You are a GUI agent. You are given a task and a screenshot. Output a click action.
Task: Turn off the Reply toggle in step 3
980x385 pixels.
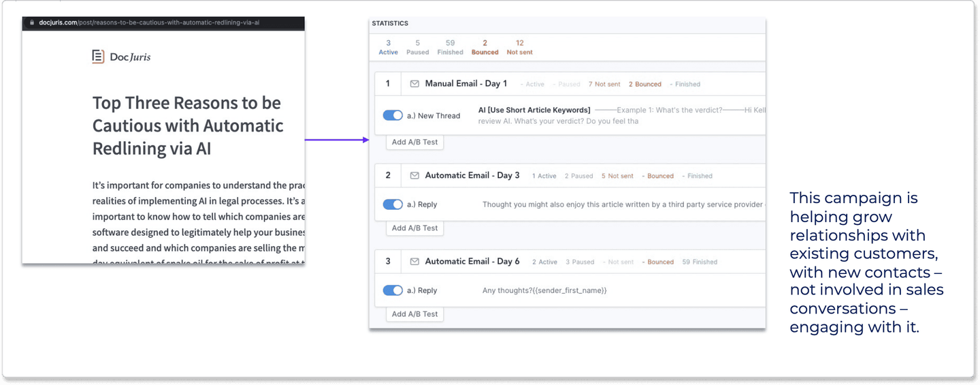coord(393,290)
